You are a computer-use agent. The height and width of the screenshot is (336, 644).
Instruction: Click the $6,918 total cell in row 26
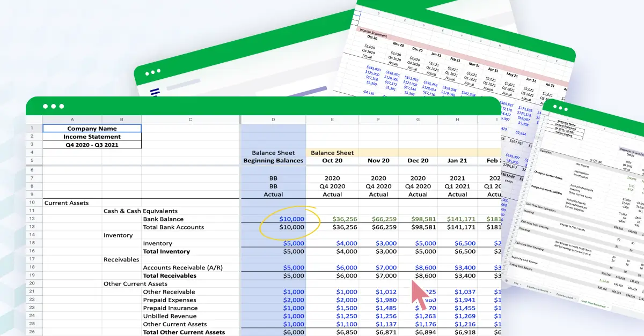click(x=457, y=332)
